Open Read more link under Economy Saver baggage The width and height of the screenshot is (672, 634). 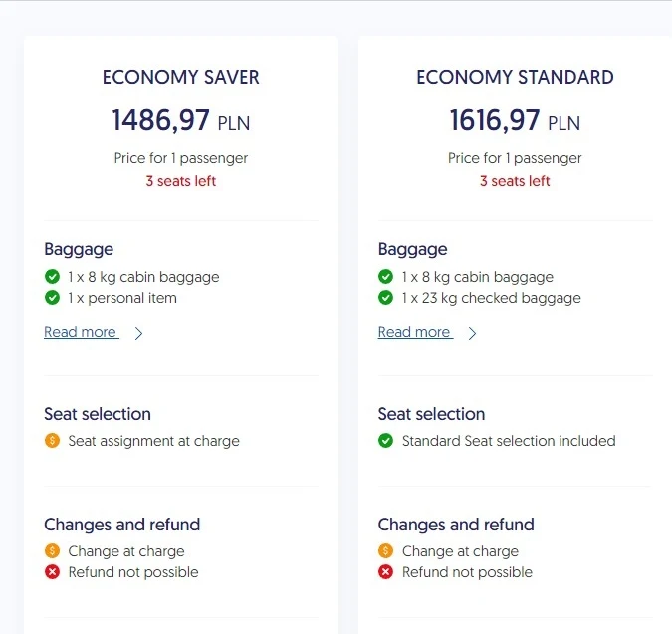[x=81, y=332]
